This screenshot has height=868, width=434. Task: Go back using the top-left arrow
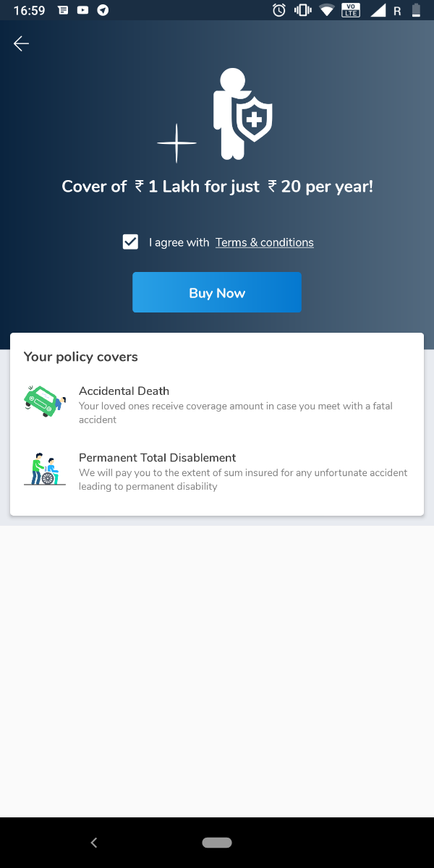click(x=21, y=43)
